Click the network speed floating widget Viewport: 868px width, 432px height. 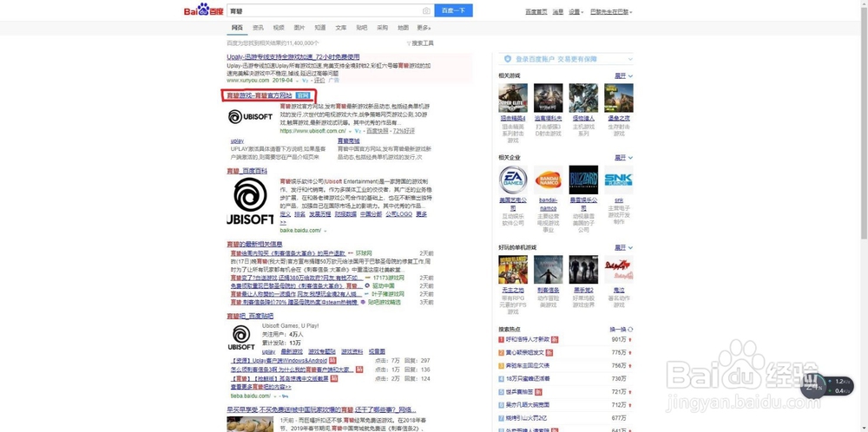tap(828, 386)
